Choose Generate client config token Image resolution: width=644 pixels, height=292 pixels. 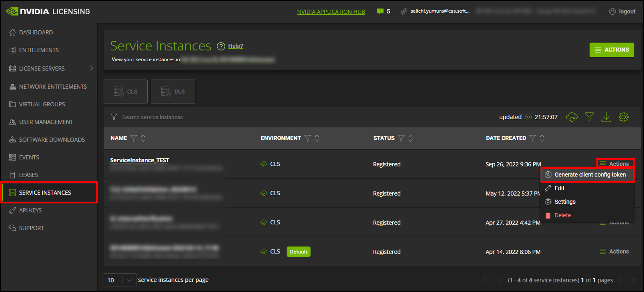[587, 175]
